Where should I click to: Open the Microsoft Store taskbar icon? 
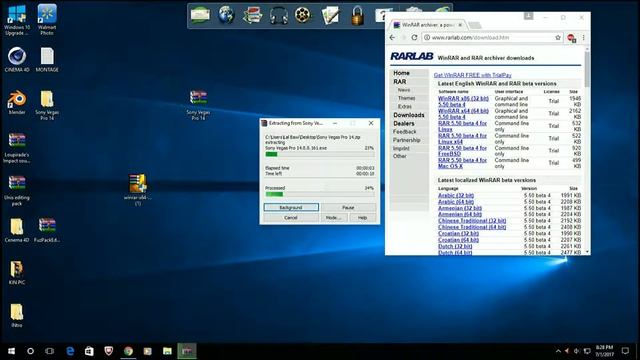tap(89, 351)
